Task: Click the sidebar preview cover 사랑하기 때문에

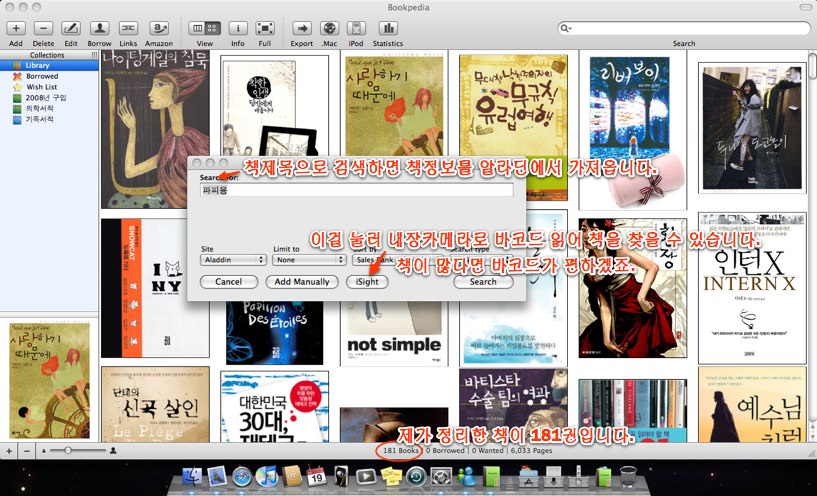Action: 49,380
